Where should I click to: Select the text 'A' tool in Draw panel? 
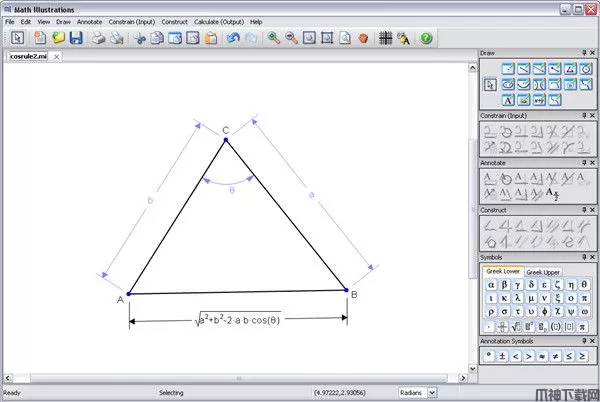(x=508, y=100)
